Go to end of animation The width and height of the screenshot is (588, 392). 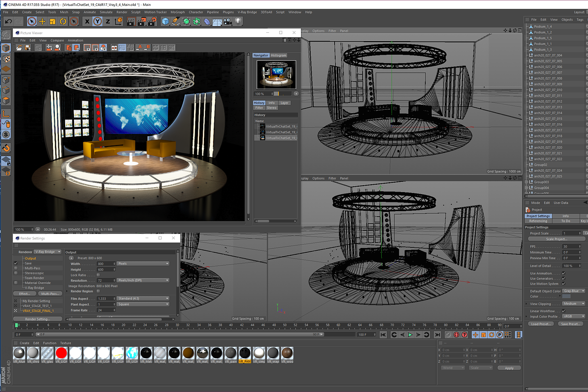(437, 335)
